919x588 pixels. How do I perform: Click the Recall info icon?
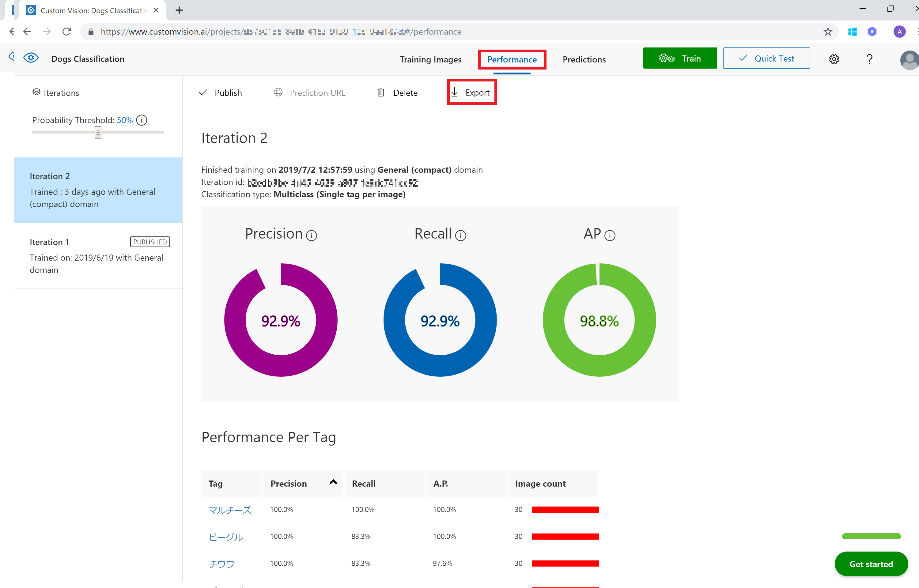461,236
